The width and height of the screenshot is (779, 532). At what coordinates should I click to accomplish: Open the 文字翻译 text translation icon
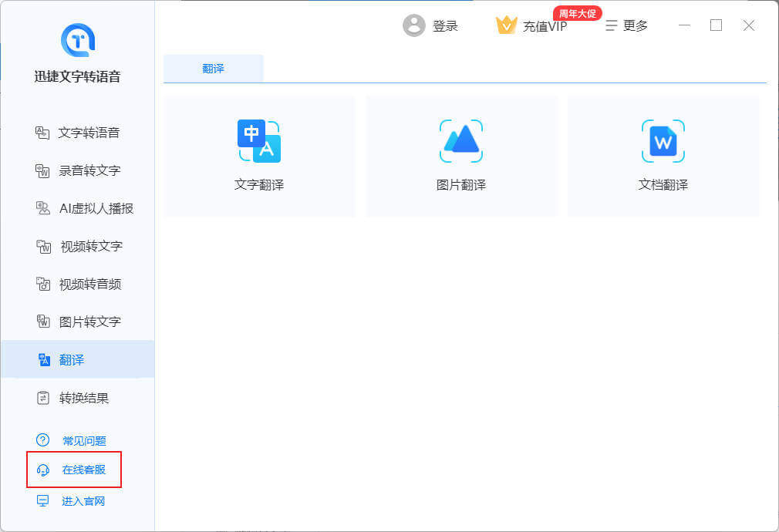[x=259, y=141]
